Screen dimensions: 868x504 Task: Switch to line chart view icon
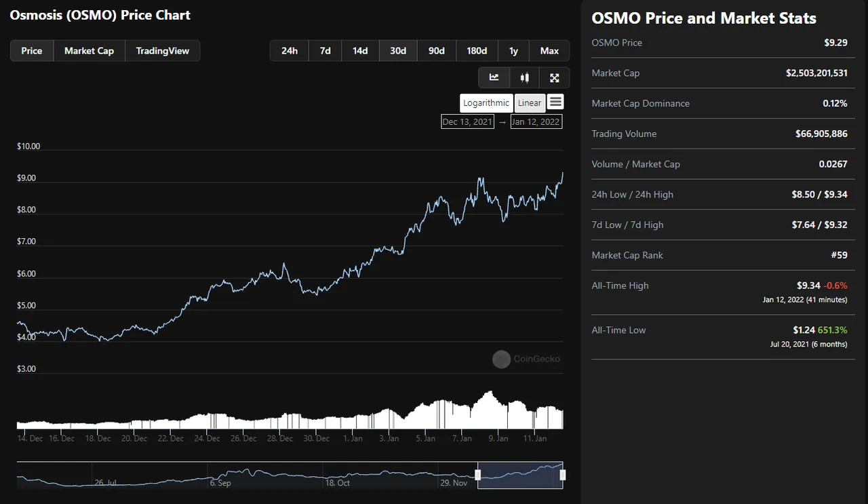(x=494, y=78)
